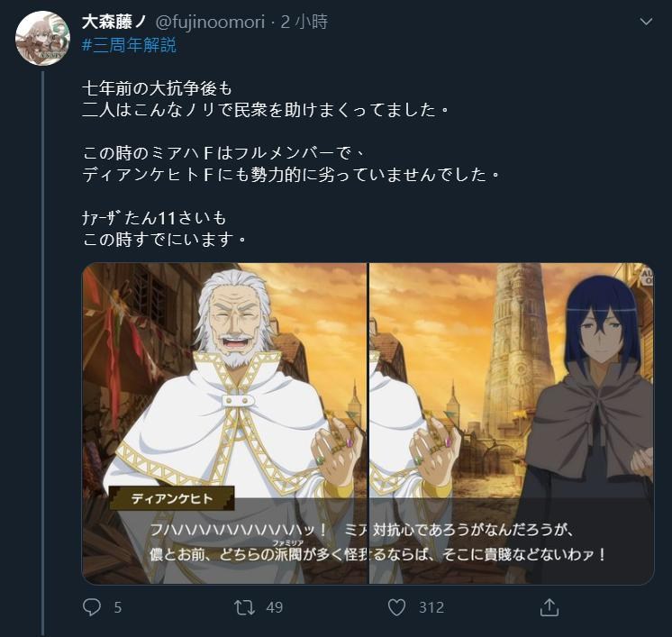View right image of blue-haired cloaked man
Screen dimensions: 672x637
512,423
